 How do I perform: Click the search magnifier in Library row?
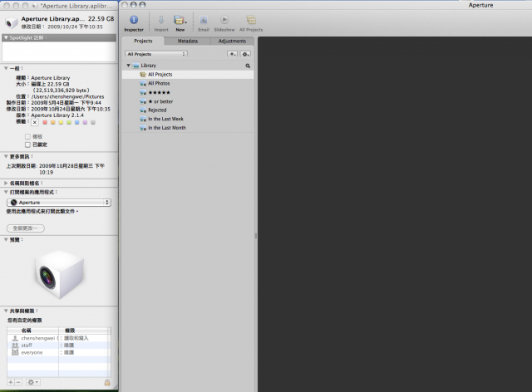(248, 65)
